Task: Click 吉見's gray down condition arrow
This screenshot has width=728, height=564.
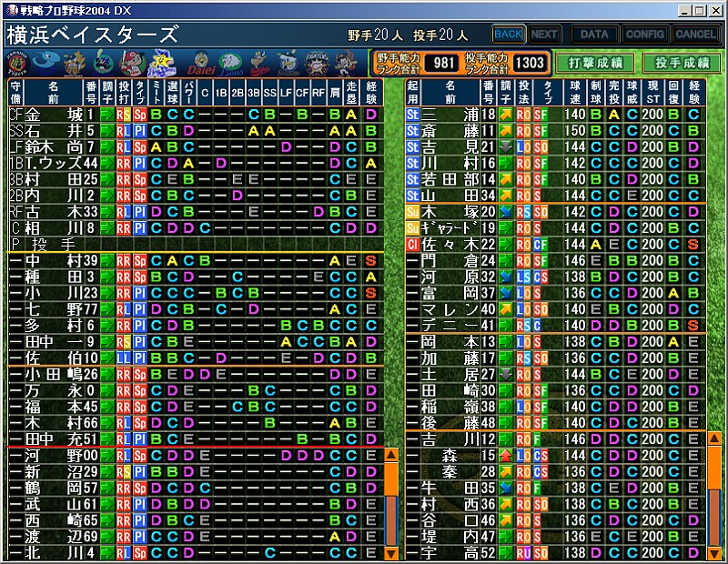Action: pyautogui.click(x=506, y=147)
